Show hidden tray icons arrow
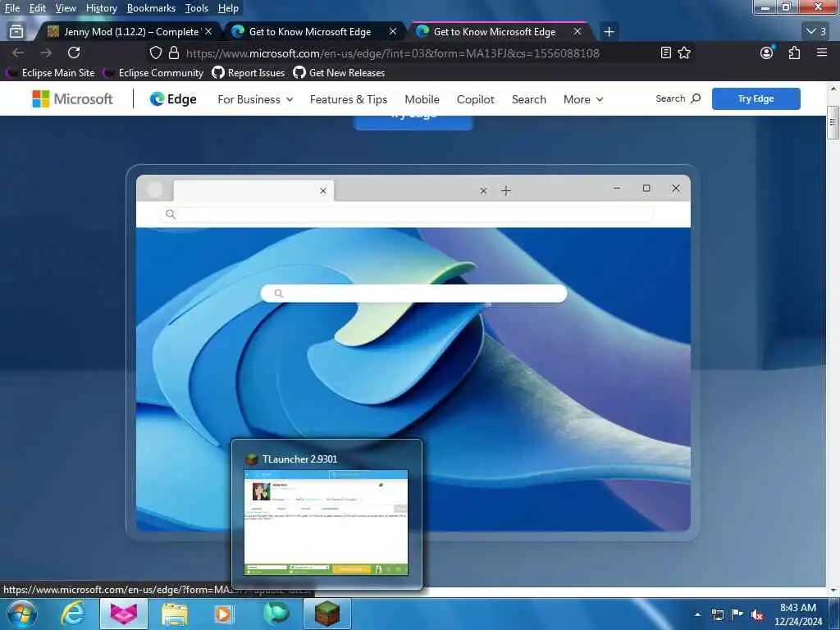The width and height of the screenshot is (840, 630). tap(697, 614)
